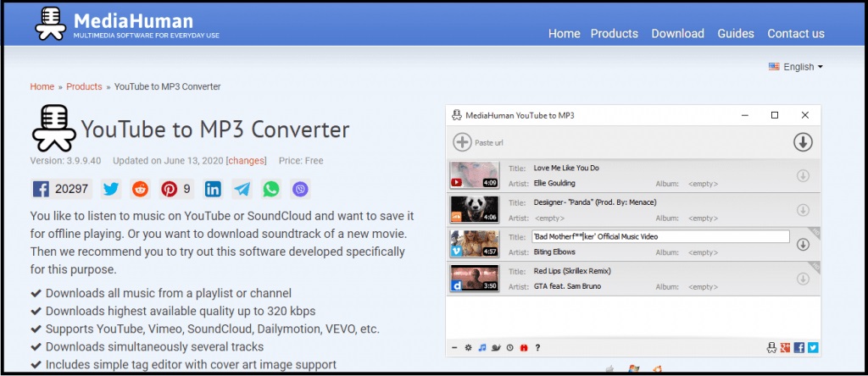Click the snail speed limit icon
The width and height of the screenshot is (868, 376).
pos(497,348)
